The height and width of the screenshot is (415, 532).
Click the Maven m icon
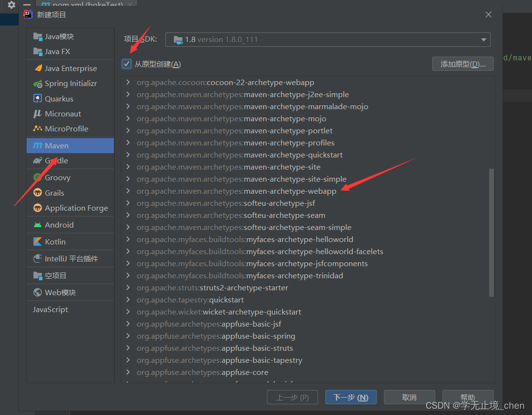click(x=38, y=145)
